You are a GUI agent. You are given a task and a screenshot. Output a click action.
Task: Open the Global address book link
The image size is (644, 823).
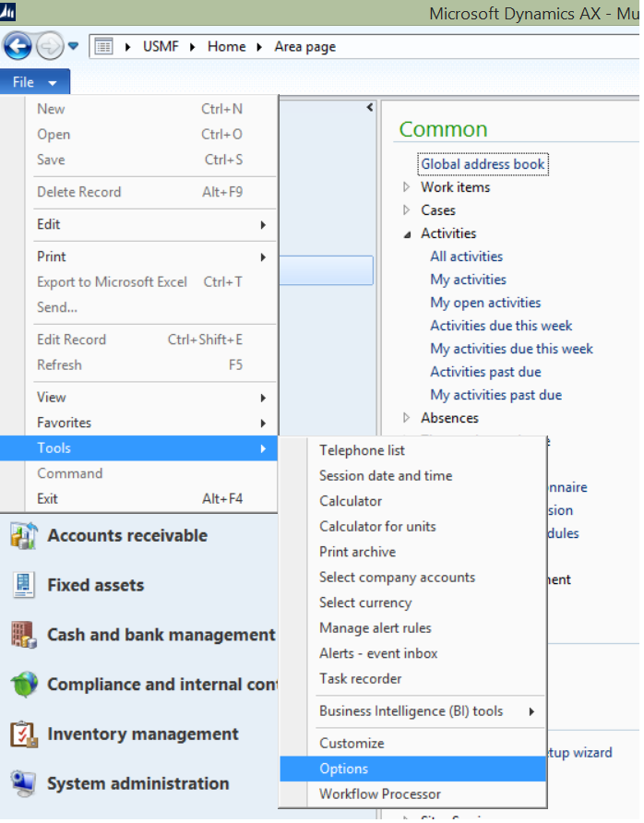pos(483,164)
